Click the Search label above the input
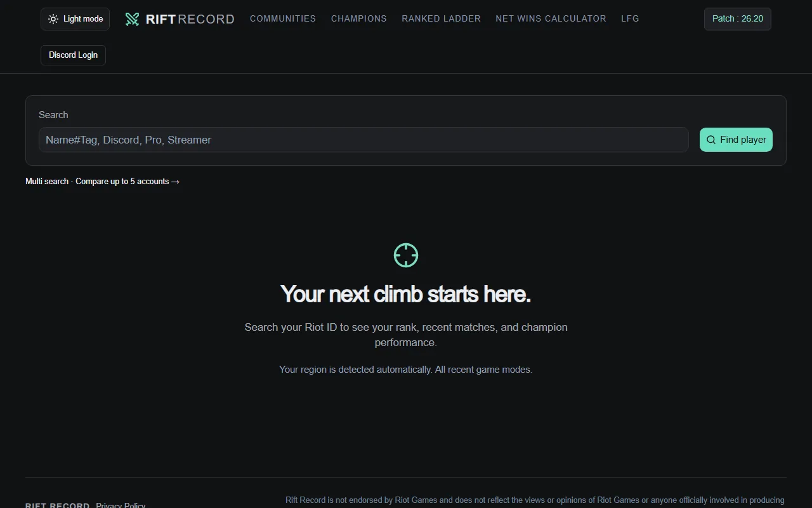The width and height of the screenshot is (812, 508). pyautogui.click(x=53, y=115)
